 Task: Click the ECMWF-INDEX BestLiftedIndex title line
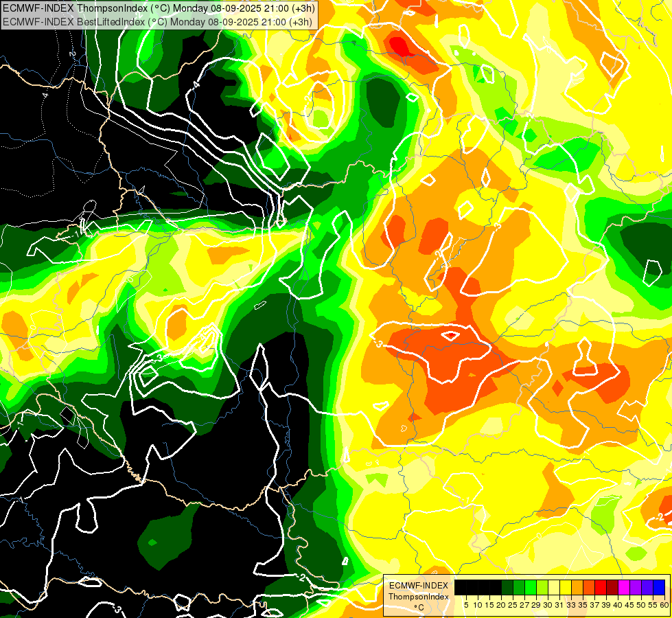click(x=157, y=21)
